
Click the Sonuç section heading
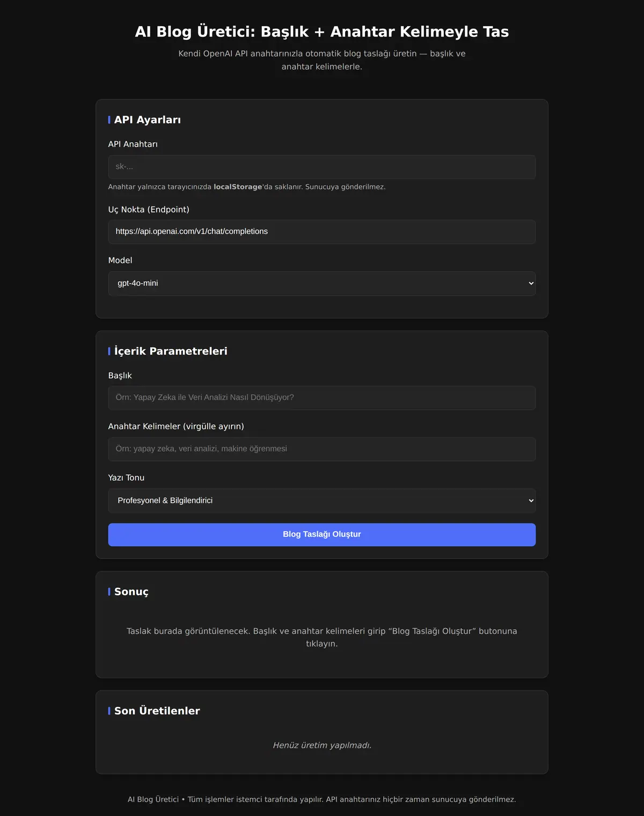coord(131,592)
